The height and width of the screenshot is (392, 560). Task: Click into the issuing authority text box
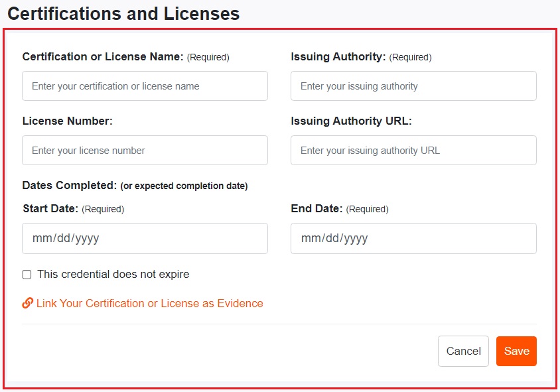(x=413, y=86)
